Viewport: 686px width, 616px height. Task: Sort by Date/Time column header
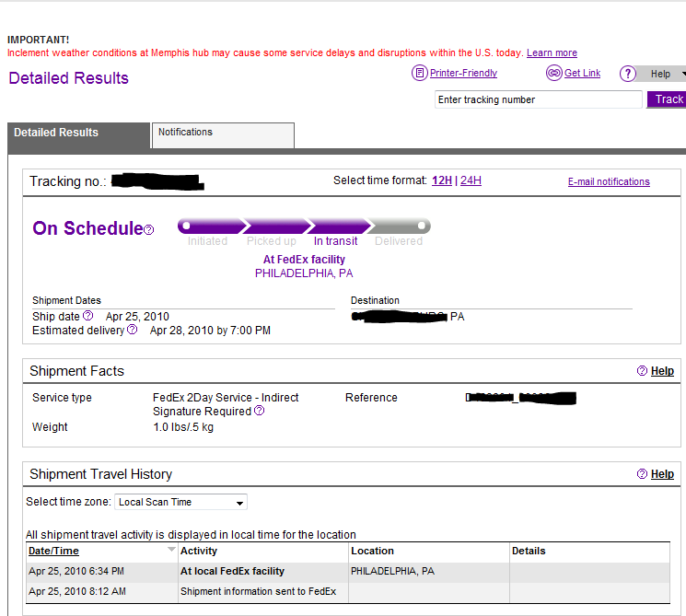click(53, 551)
